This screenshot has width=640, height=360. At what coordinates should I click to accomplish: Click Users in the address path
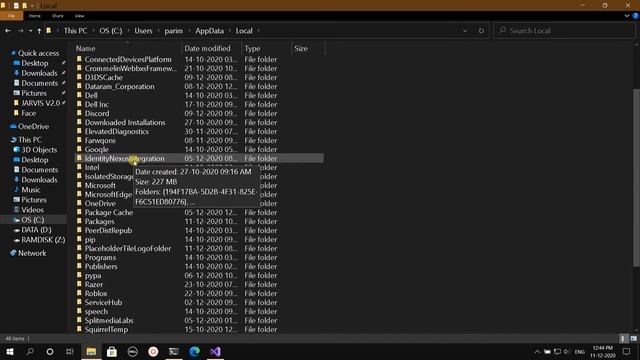143,31
